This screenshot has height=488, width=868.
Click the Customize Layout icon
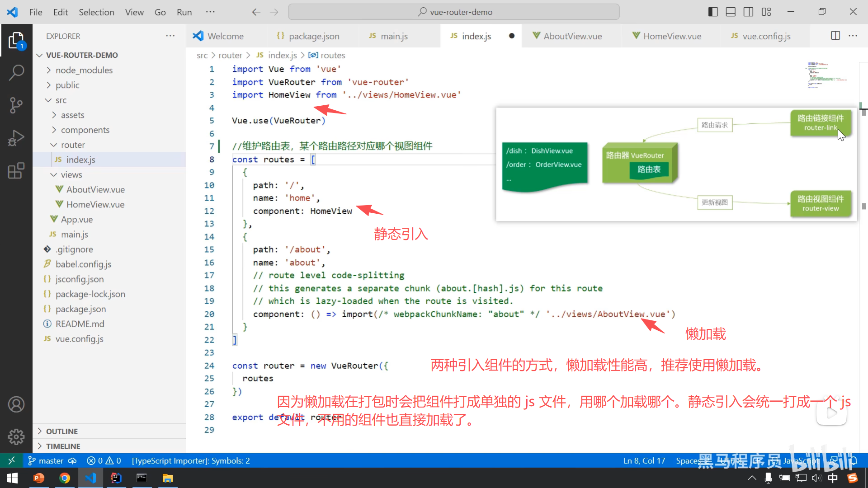(x=766, y=12)
